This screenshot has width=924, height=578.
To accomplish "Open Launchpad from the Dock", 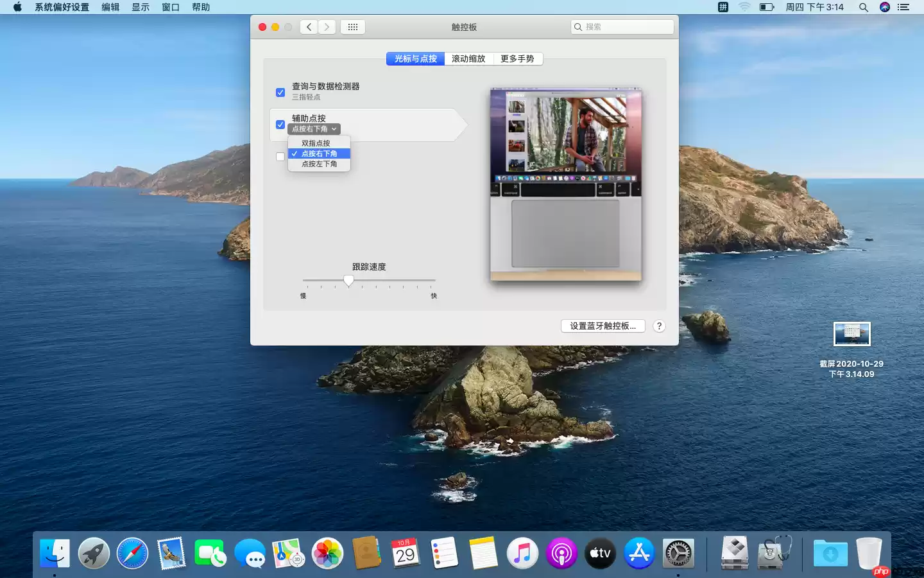I will click(x=94, y=553).
